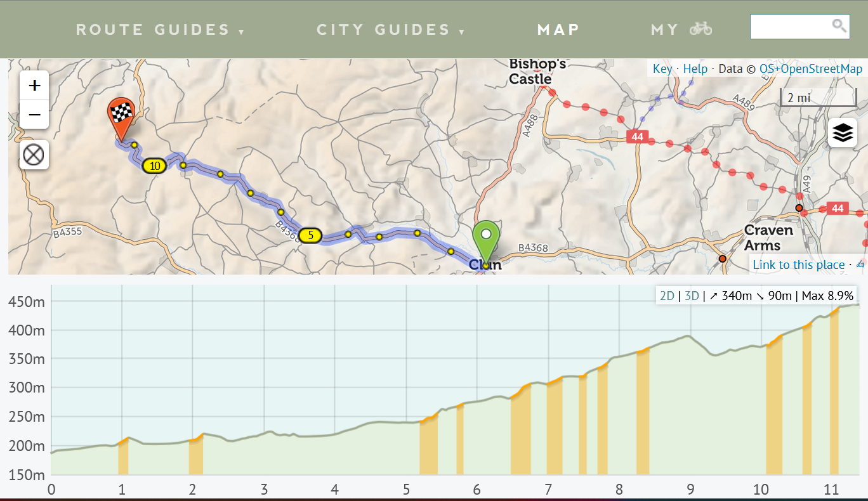Expand the Route Guides dropdown

(x=160, y=30)
